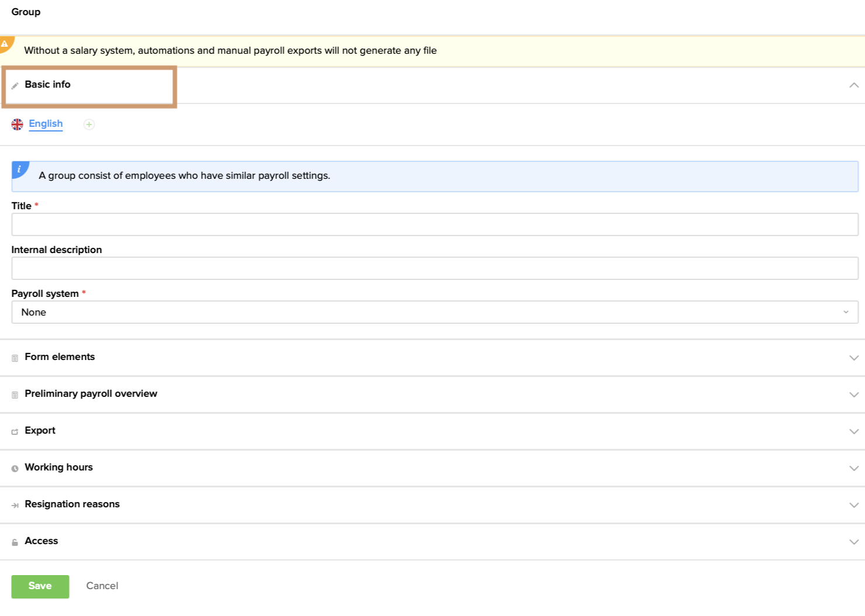Click the pencil icon beside Basic info

(x=15, y=86)
